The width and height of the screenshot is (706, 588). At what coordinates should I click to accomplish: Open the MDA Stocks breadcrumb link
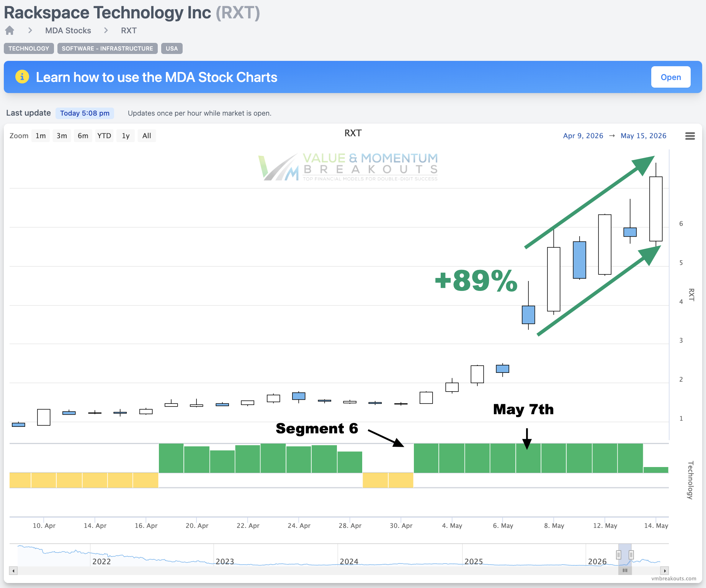[68, 31]
